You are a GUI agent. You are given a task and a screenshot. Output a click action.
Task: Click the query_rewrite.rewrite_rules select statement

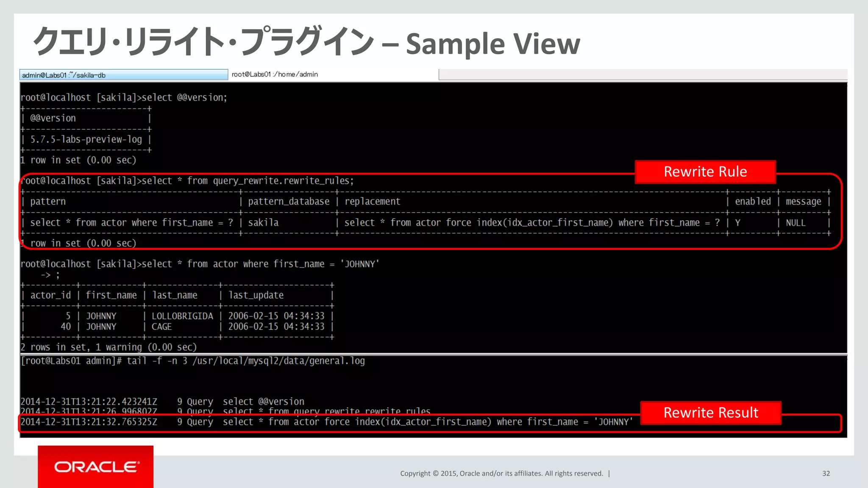[x=187, y=181]
